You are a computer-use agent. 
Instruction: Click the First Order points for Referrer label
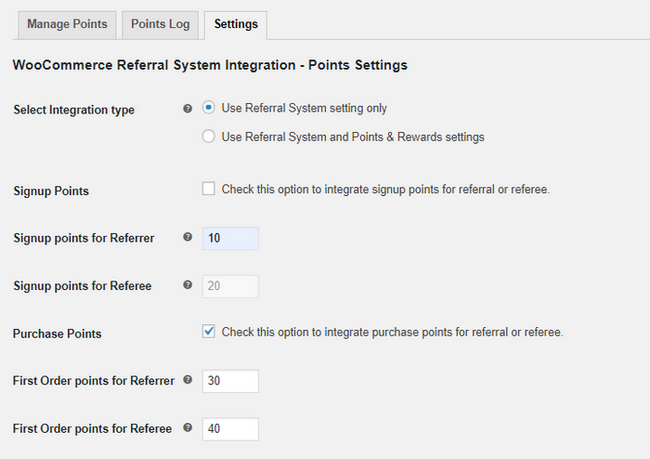pyautogui.click(x=94, y=381)
